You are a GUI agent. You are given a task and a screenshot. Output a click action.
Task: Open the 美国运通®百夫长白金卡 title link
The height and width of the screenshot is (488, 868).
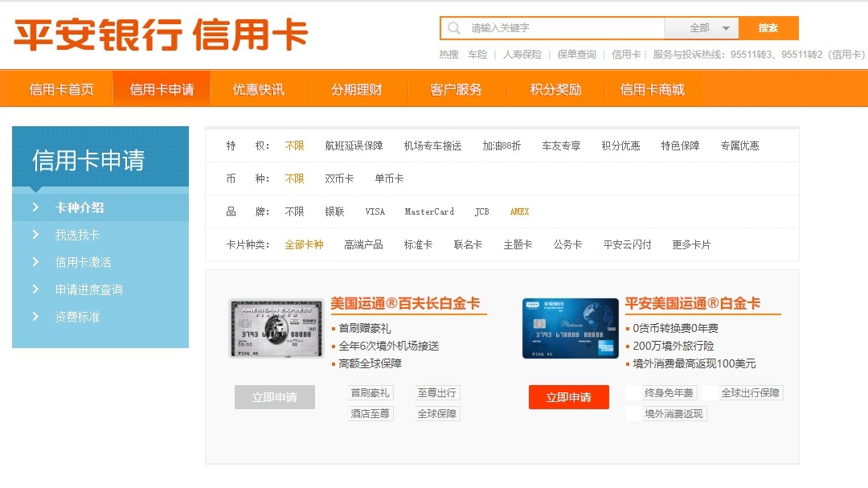(405, 304)
